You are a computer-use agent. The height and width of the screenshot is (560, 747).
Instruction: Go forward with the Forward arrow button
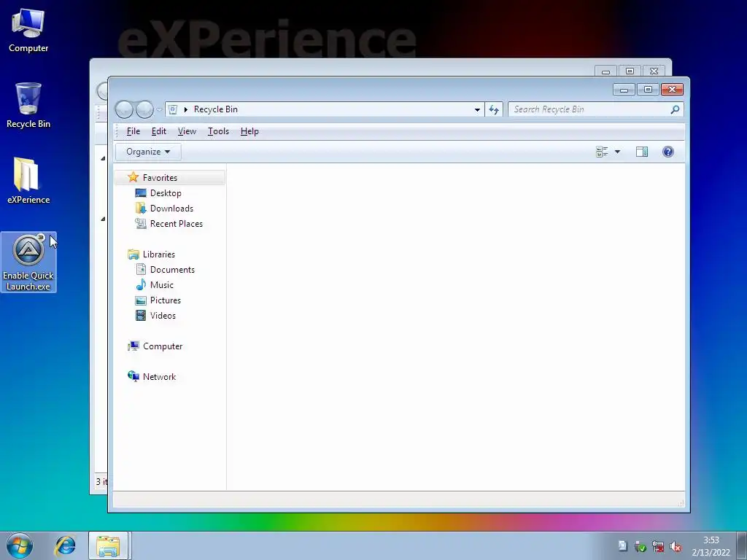tap(144, 109)
